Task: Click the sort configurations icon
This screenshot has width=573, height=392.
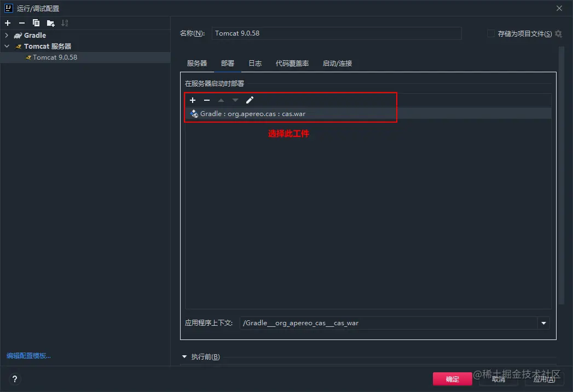Action: [65, 23]
